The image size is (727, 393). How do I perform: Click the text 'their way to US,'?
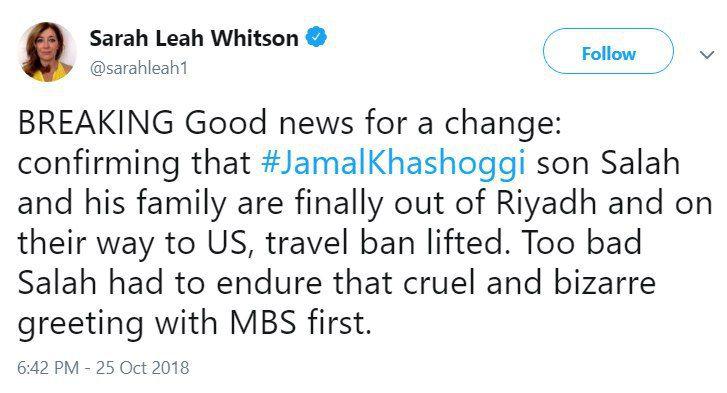[136, 244]
